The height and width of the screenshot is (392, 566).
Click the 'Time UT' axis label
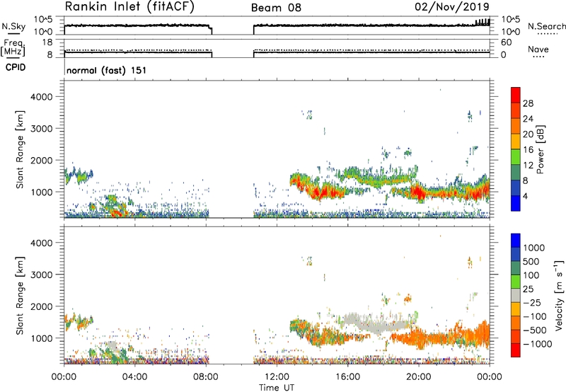coord(277,388)
